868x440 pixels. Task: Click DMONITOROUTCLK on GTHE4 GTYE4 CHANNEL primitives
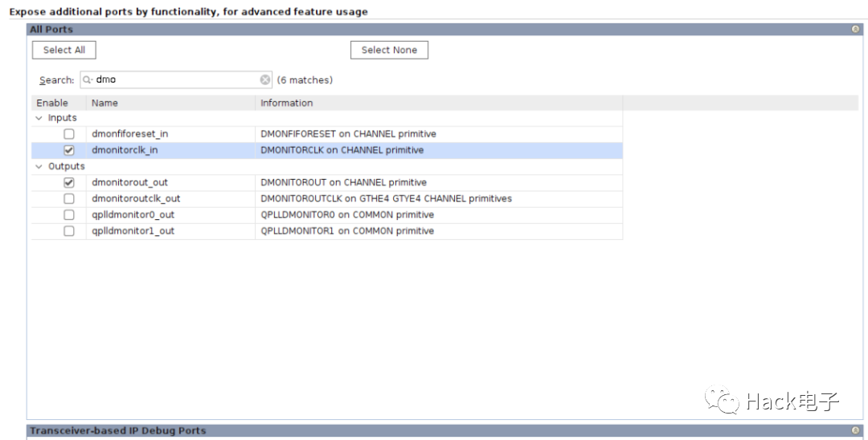(x=387, y=198)
